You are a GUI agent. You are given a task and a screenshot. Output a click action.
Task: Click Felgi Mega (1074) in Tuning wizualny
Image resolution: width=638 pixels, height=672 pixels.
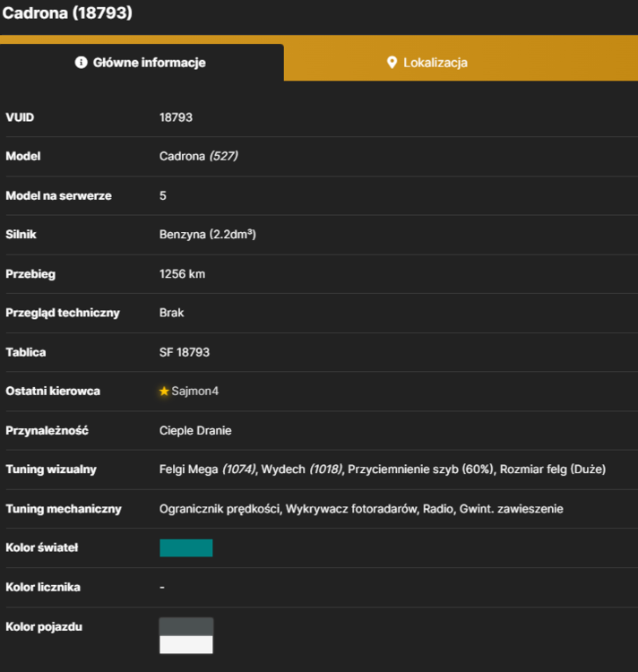207,470
